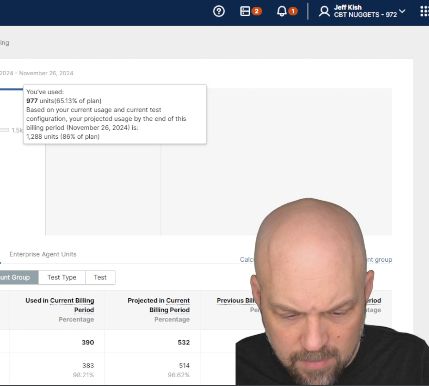Click the 390 used units value
The height and width of the screenshot is (386, 429).
point(88,342)
